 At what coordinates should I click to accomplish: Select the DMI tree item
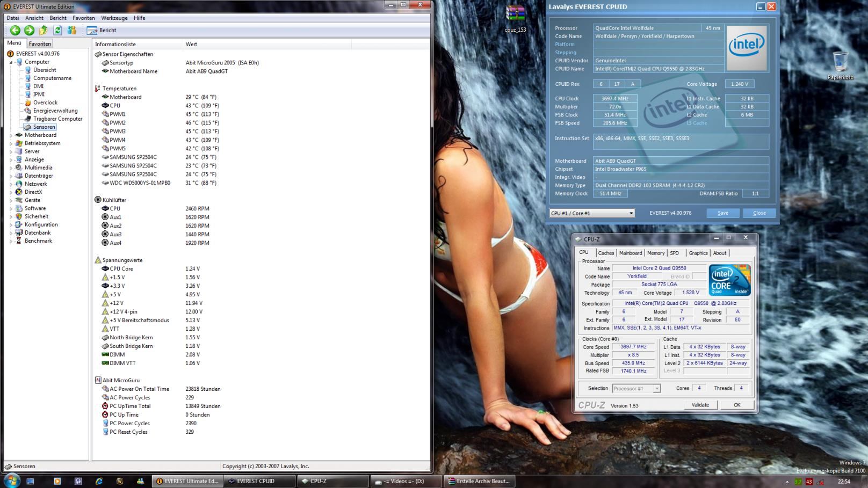pyautogui.click(x=39, y=86)
